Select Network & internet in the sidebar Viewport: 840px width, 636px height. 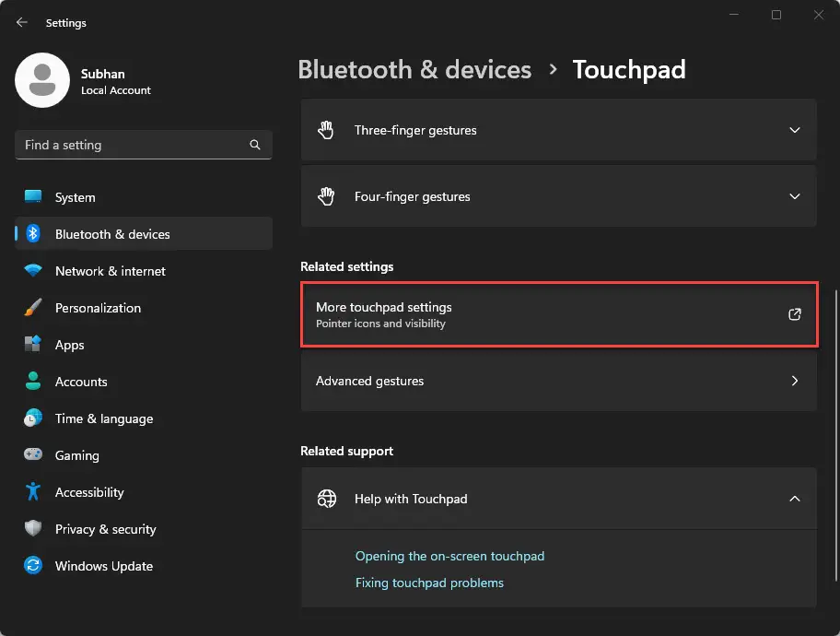(x=110, y=271)
